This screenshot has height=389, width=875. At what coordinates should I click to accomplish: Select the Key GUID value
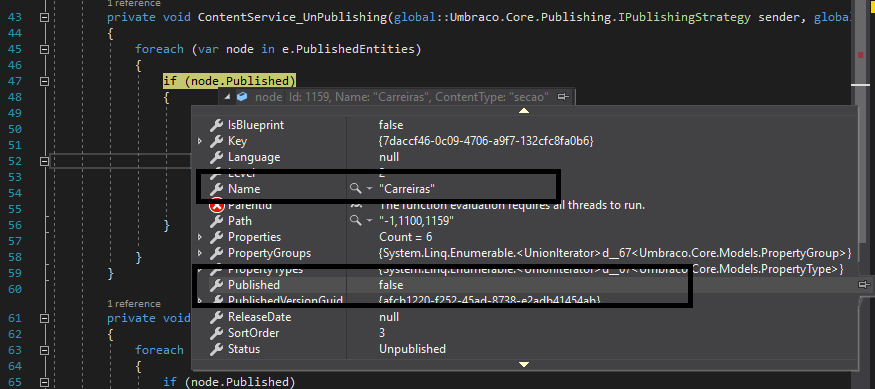click(486, 141)
